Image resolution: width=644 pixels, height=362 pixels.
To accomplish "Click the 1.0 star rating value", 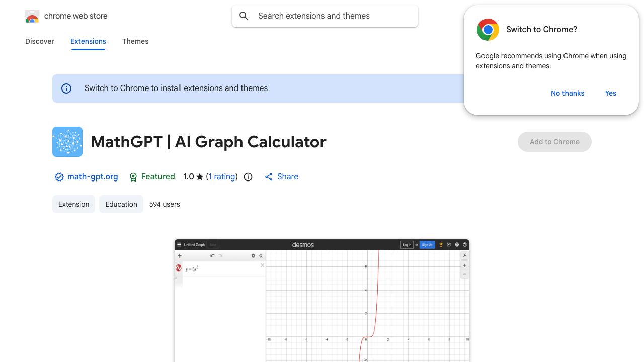I will pyautogui.click(x=193, y=176).
